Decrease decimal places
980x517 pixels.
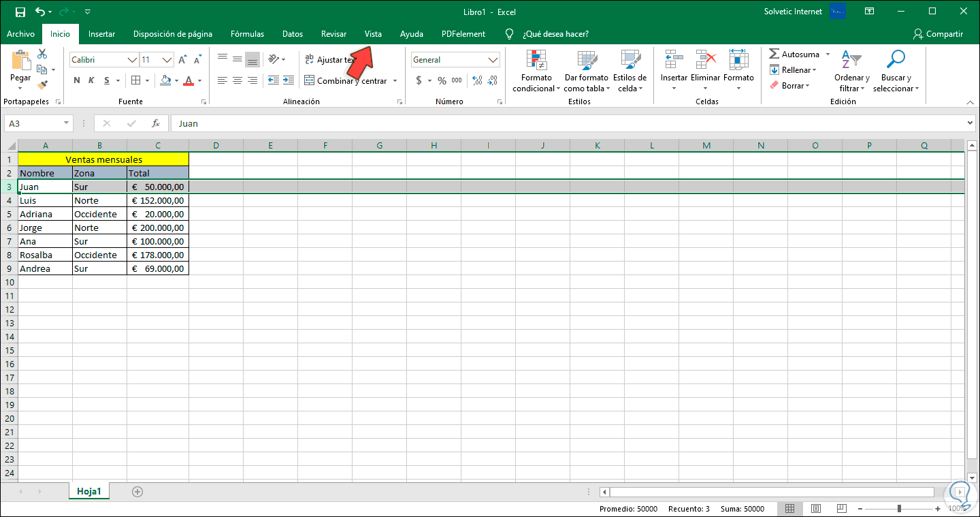[x=493, y=80]
